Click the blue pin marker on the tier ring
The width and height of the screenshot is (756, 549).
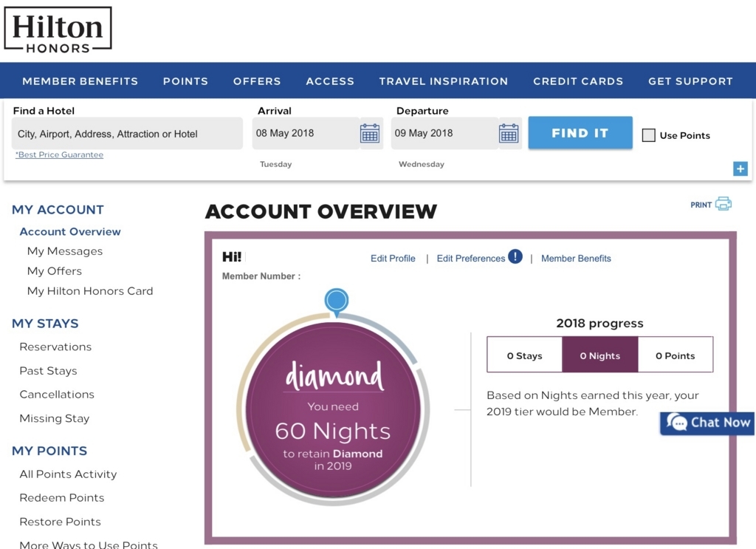click(x=336, y=302)
